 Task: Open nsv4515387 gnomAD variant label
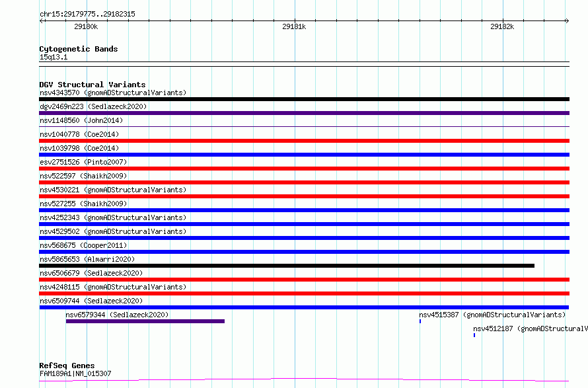[492, 315]
